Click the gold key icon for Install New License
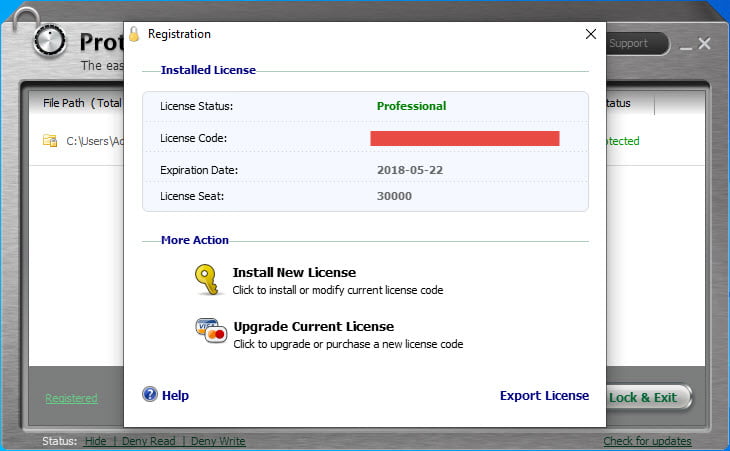 click(x=206, y=280)
